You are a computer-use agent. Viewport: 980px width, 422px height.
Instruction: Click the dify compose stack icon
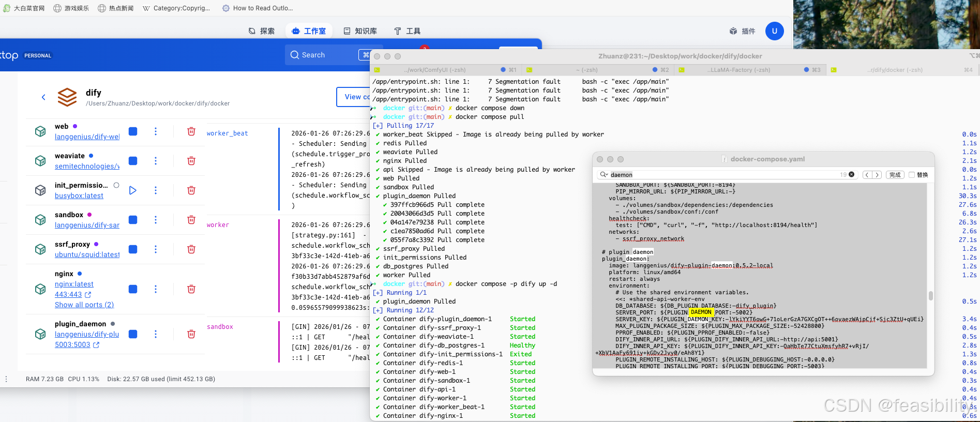pyautogui.click(x=67, y=97)
